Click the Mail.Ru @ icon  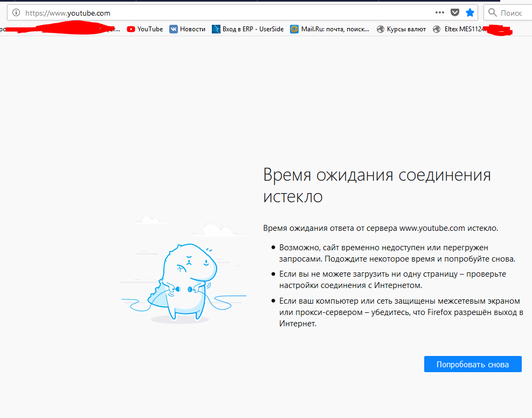pyautogui.click(x=294, y=29)
